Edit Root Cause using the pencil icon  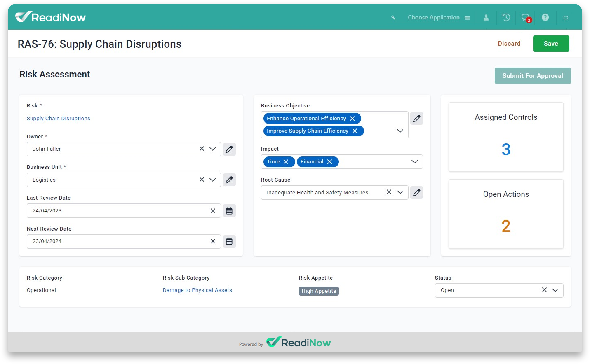point(416,192)
